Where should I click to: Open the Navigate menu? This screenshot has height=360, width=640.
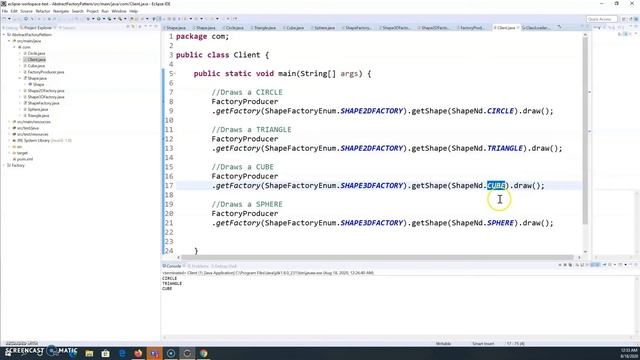(x=61, y=11)
